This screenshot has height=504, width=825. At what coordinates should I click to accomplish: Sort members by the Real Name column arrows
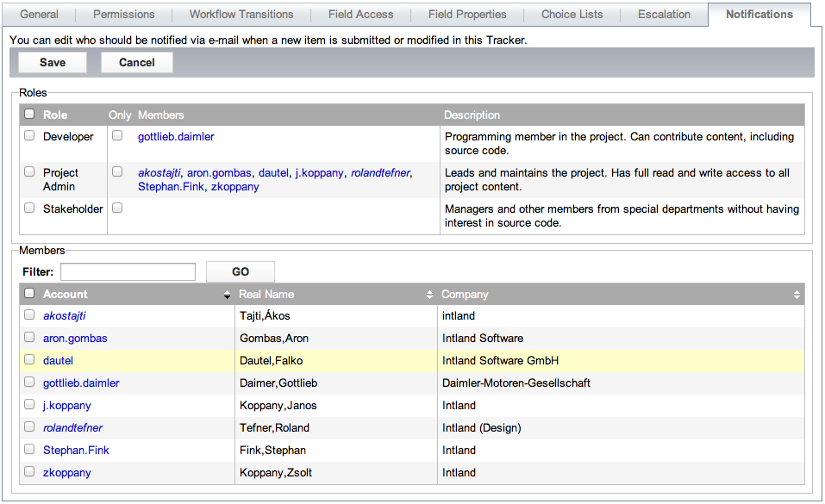coord(429,293)
